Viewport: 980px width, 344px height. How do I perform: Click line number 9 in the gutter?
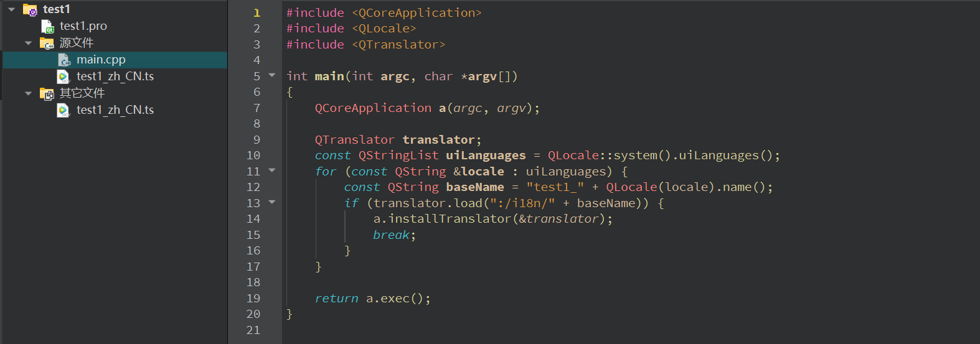tap(257, 139)
